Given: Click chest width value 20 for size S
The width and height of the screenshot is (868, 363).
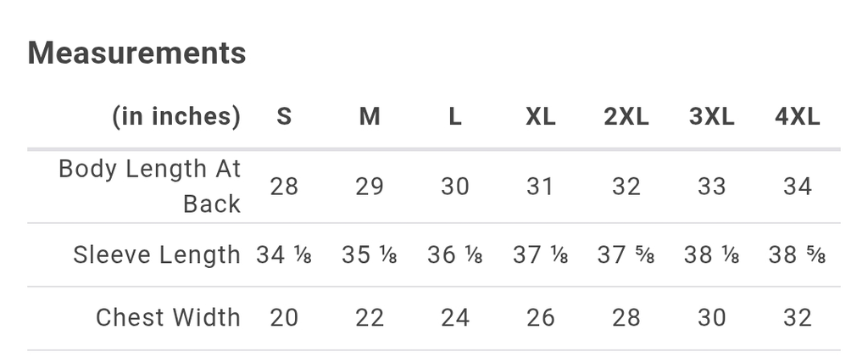Looking at the screenshot, I should [x=284, y=317].
